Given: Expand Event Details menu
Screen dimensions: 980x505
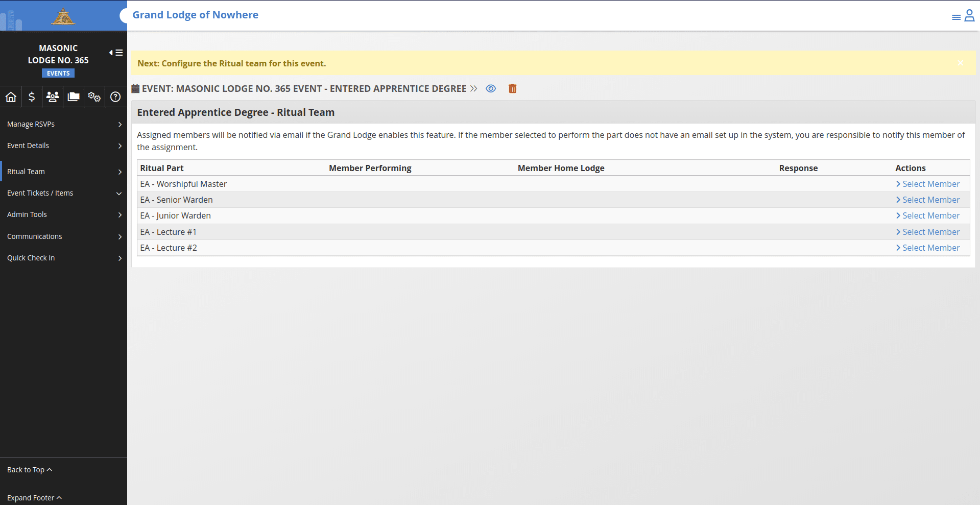Looking at the screenshot, I should pos(63,146).
